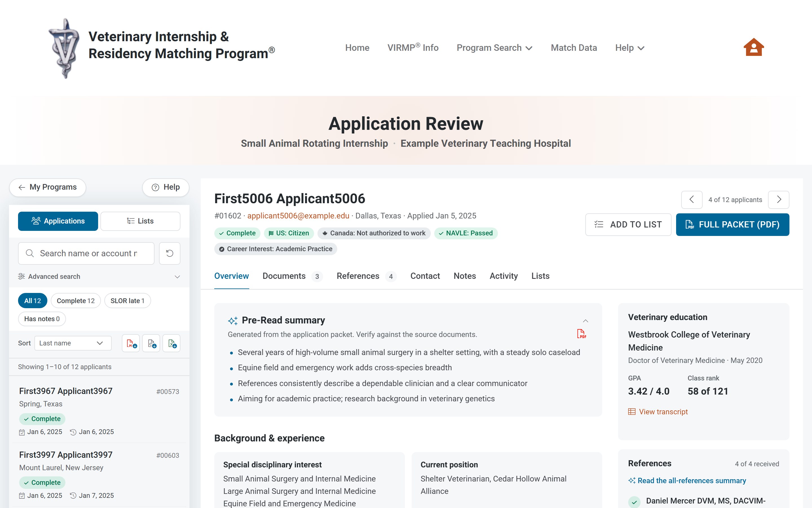Open the View transcript link

[x=658, y=411]
